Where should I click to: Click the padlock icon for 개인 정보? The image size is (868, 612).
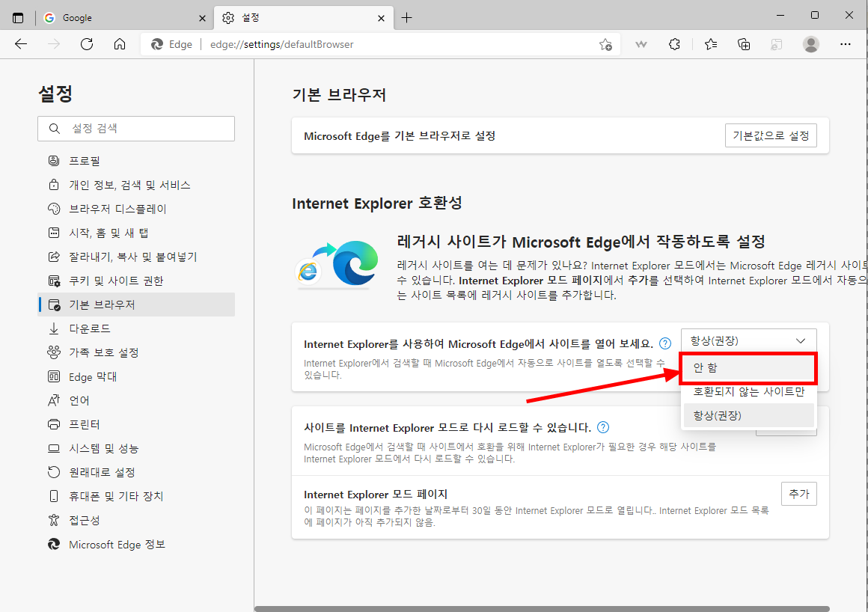click(x=54, y=185)
